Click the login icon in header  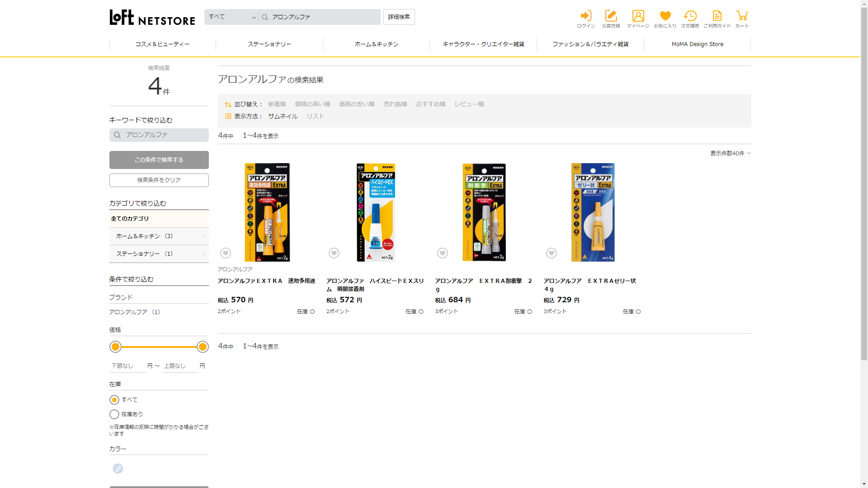click(586, 17)
